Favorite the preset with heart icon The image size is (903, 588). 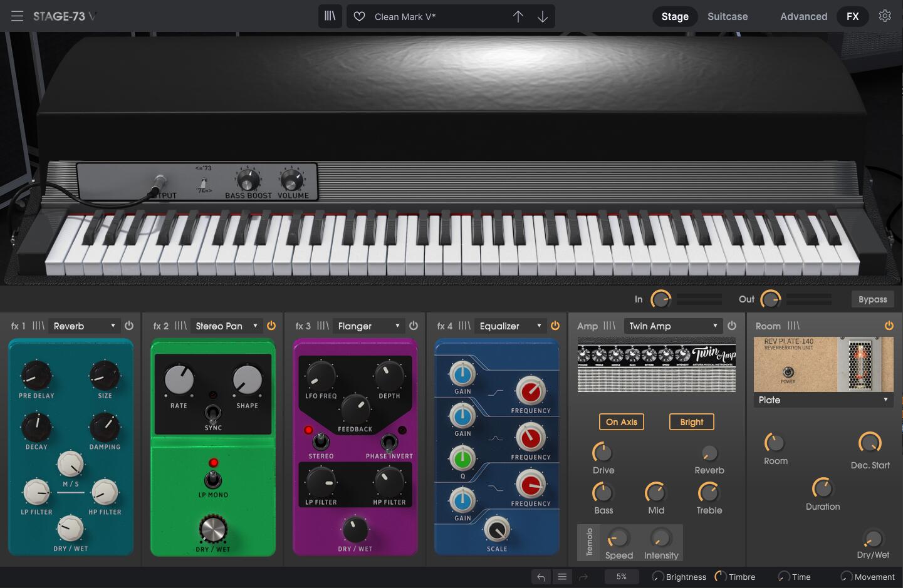pyautogui.click(x=359, y=17)
